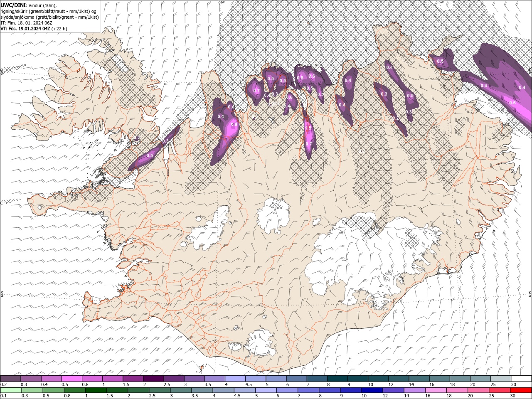Click the 25 label under the snow legend
532x399 pixels.
click(493, 384)
